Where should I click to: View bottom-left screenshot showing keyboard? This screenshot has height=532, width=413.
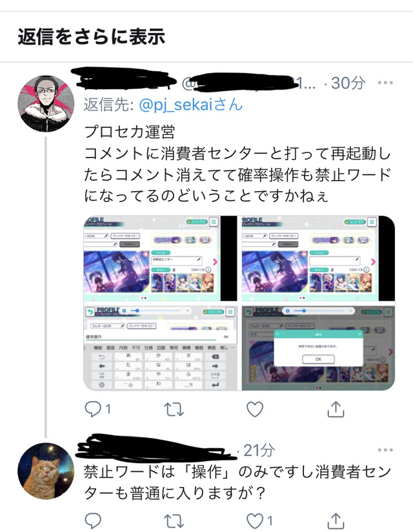161,348
